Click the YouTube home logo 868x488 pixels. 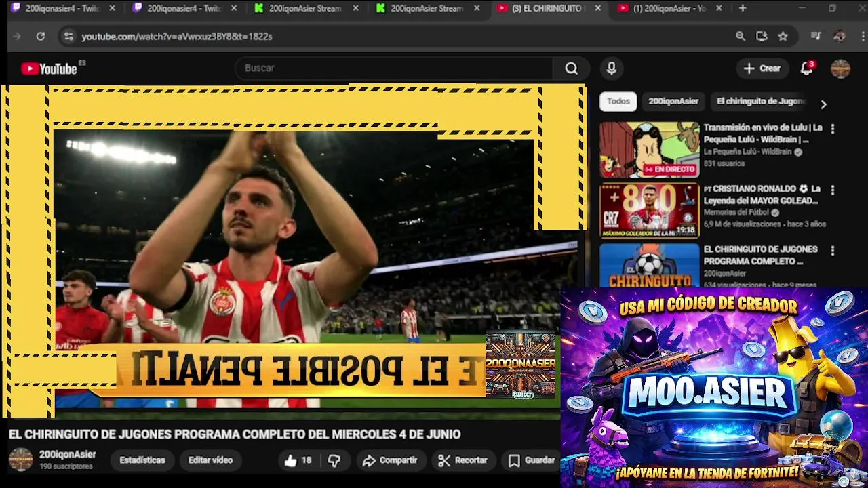point(49,68)
